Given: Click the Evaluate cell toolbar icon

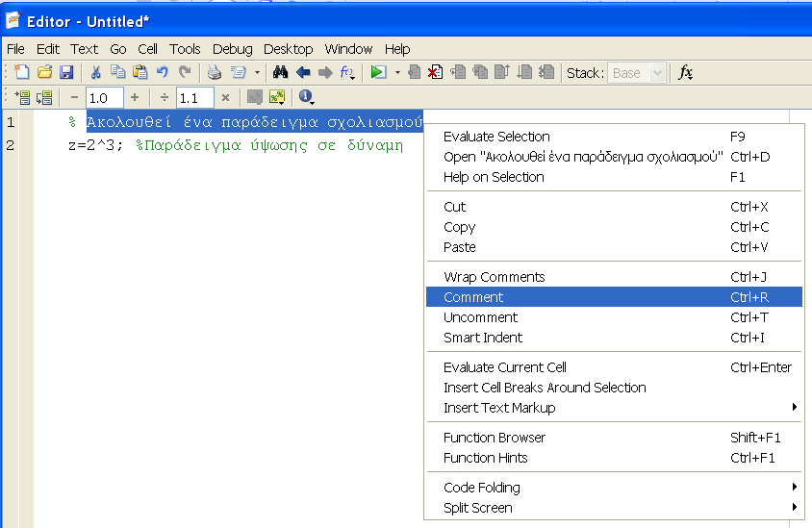Looking at the screenshot, I should (x=23, y=97).
